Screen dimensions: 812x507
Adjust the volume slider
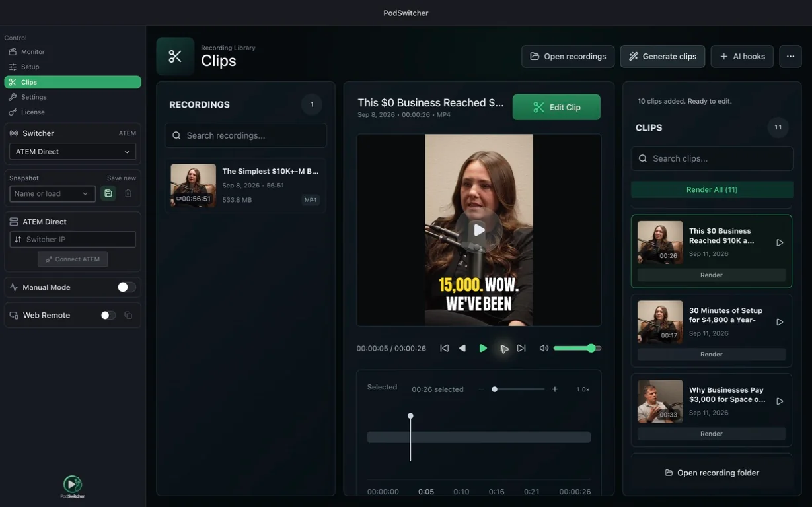(x=577, y=348)
